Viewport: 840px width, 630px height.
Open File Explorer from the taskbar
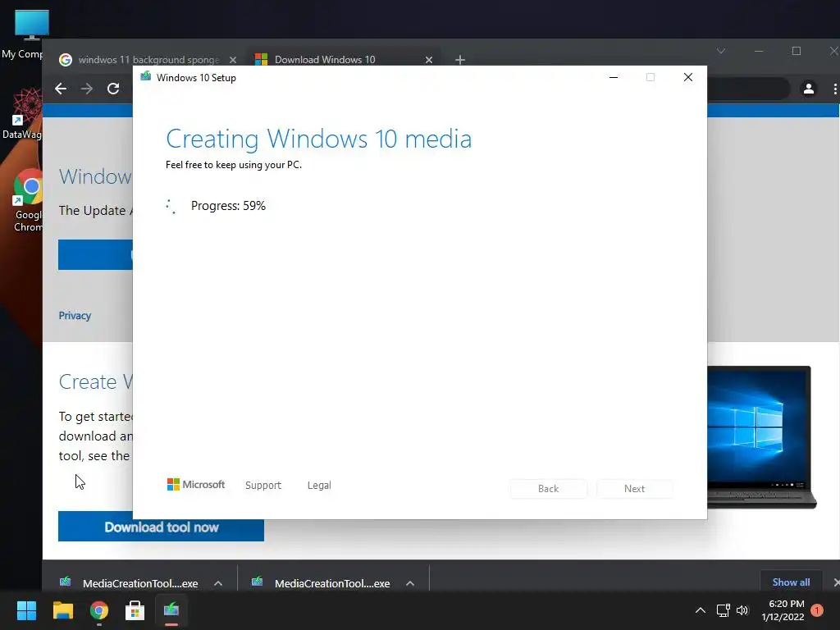pyautogui.click(x=62, y=610)
